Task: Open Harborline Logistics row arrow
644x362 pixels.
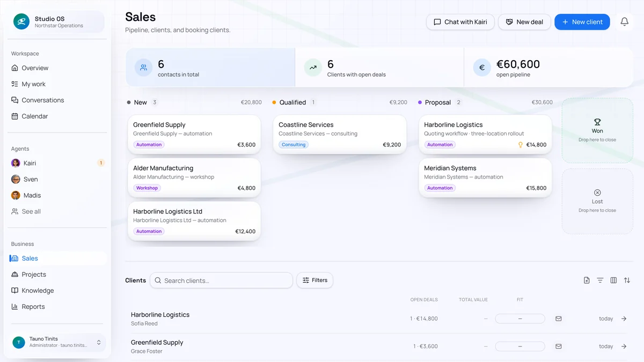Action: click(624, 319)
